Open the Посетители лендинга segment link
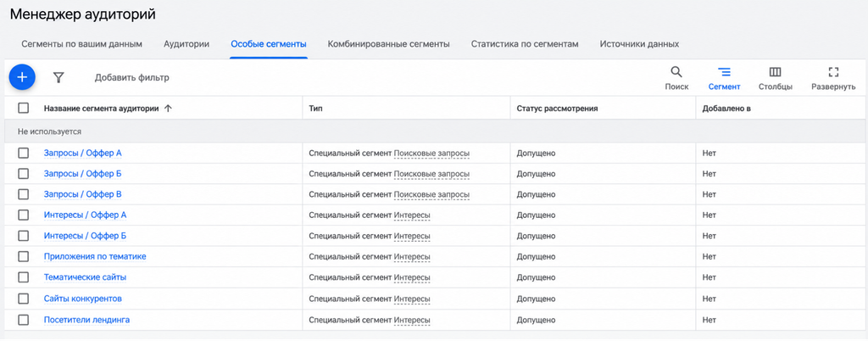Screen dimensions: 868x341 pos(87,320)
